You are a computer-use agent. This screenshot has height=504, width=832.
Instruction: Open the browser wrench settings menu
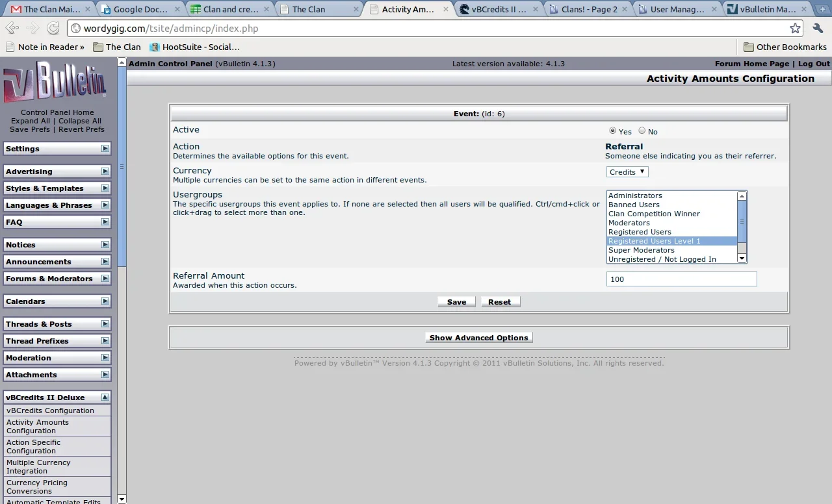[x=818, y=29]
